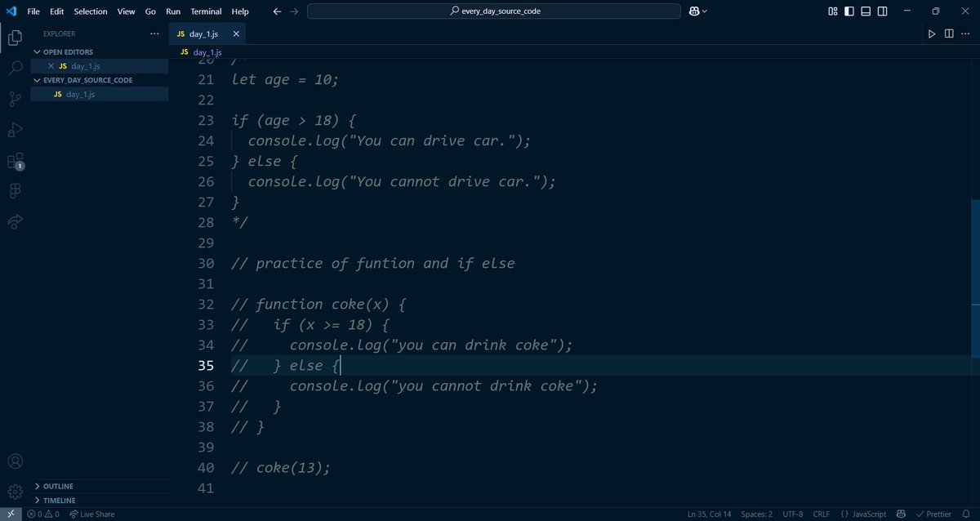Screen dimensions: 980x521
Task: Open the File menu
Action: (33, 11)
